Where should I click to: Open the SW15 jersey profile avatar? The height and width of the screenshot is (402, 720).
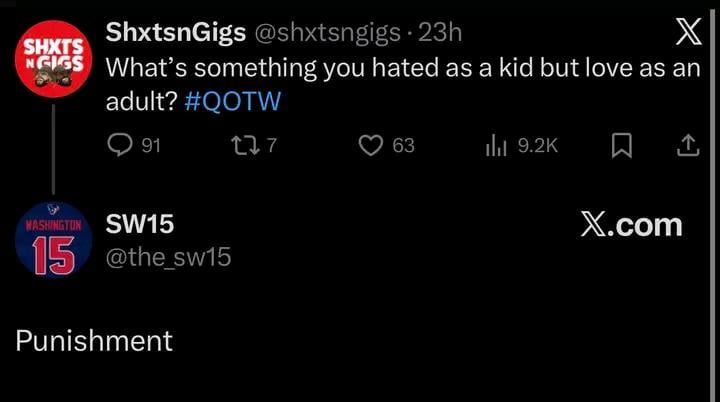pyautogui.click(x=53, y=242)
